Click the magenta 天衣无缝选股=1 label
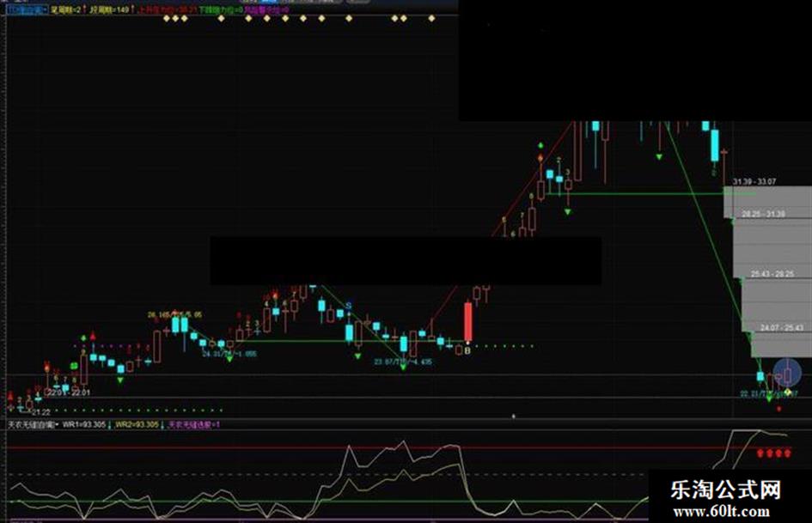 [x=195, y=424]
